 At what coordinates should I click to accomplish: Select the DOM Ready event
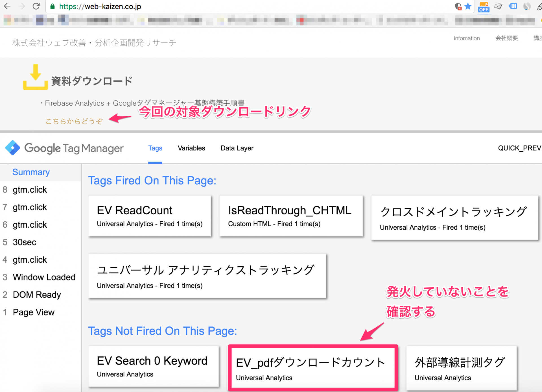[x=40, y=295]
